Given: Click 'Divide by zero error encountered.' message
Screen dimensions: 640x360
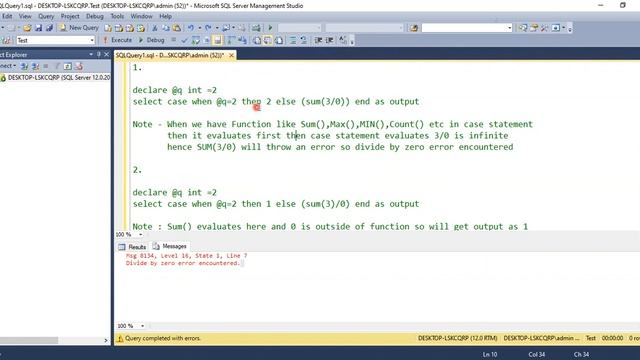Looking at the screenshot, I should click(183, 263).
